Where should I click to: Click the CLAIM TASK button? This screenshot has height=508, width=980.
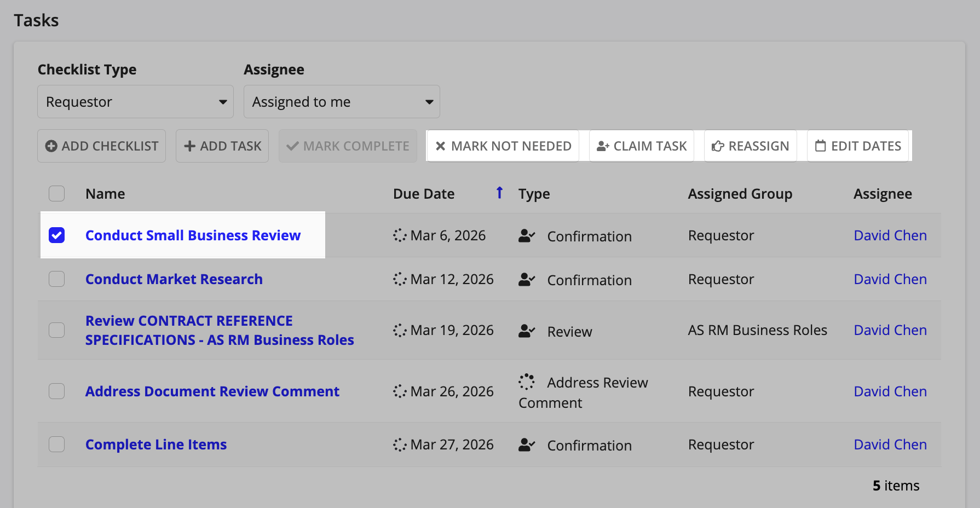tap(642, 146)
